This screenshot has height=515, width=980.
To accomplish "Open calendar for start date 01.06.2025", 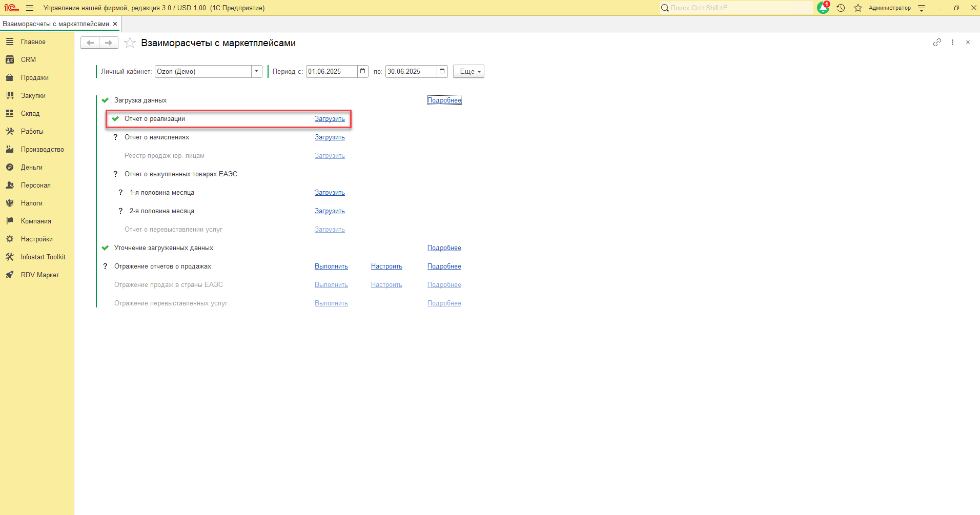I will click(363, 71).
